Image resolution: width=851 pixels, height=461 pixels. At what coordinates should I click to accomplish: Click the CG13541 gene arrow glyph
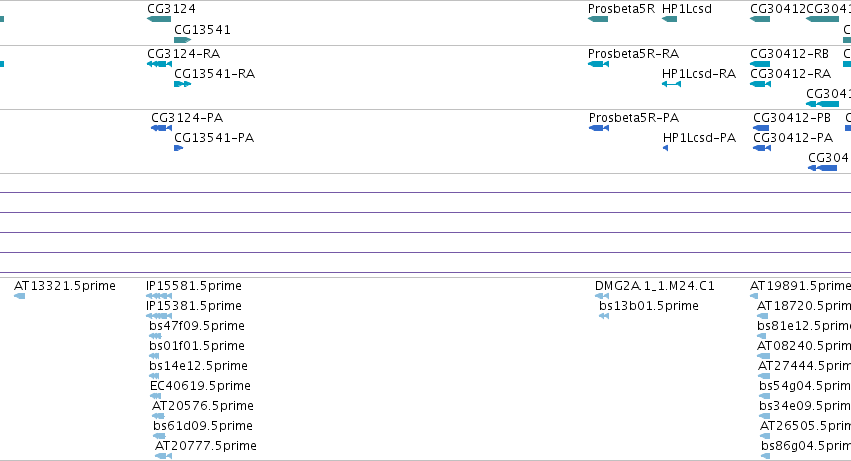point(182,40)
